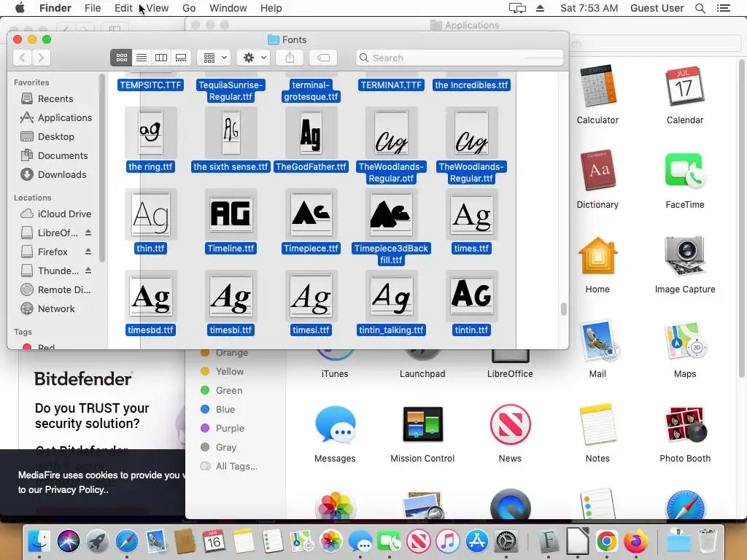The image size is (747, 560).
Task: Select Network in sidebar
Action: [47, 308]
